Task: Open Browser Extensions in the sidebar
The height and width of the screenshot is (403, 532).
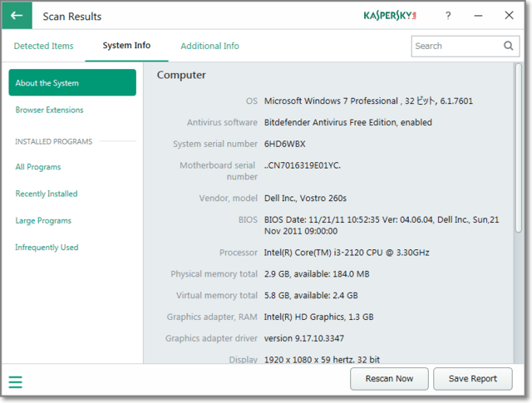Action: 49,110
